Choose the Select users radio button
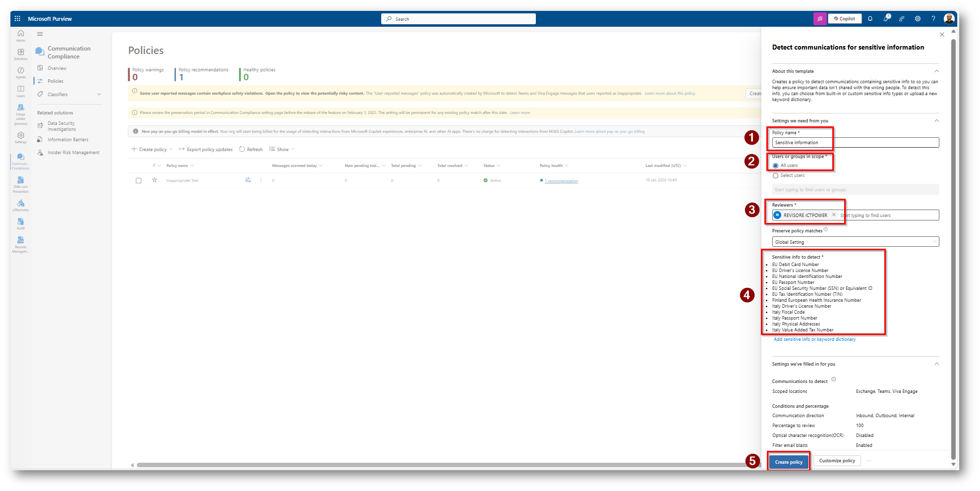 coord(775,175)
